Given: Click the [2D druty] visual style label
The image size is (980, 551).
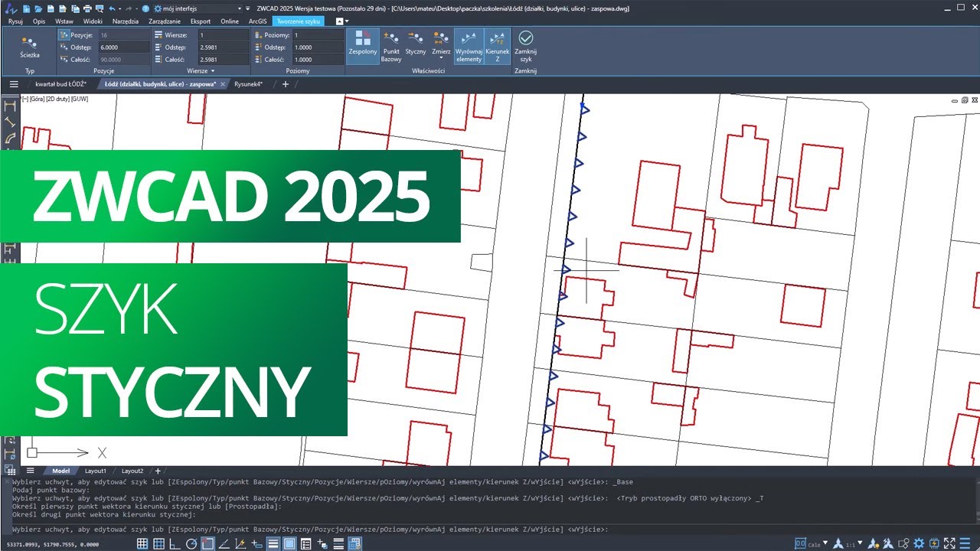Looking at the screenshot, I should click(57, 99).
